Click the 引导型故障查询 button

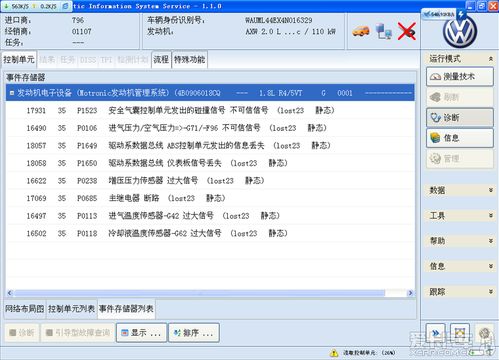[78, 333]
